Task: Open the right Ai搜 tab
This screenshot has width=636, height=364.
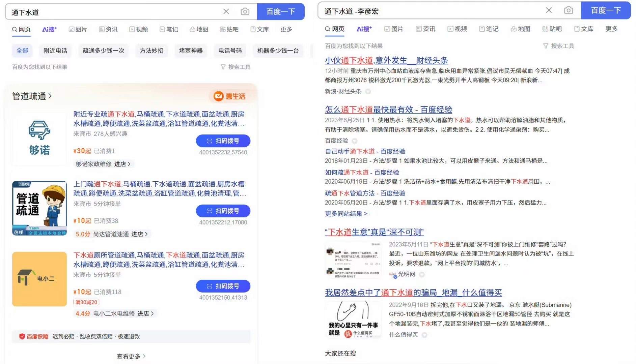Action: click(364, 29)
